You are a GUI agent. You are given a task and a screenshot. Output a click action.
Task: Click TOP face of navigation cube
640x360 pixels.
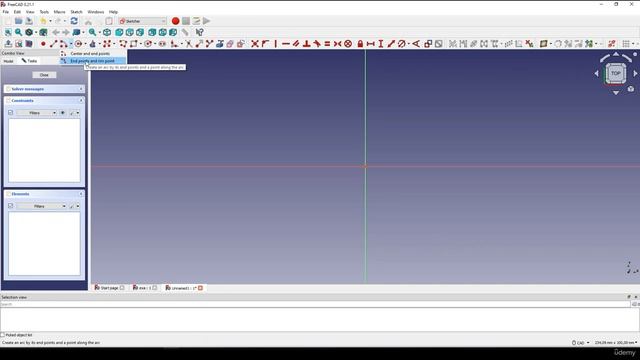tap(616, 73)
